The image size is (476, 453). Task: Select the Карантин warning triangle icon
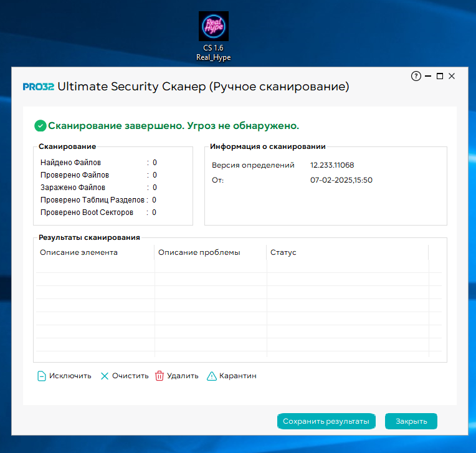click(x=212, y=376)
